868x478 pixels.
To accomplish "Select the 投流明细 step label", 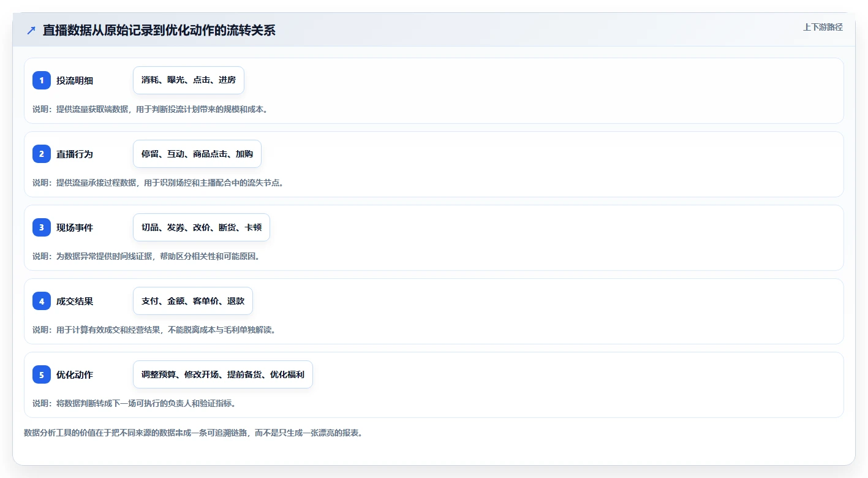I will tap(75, 80).
